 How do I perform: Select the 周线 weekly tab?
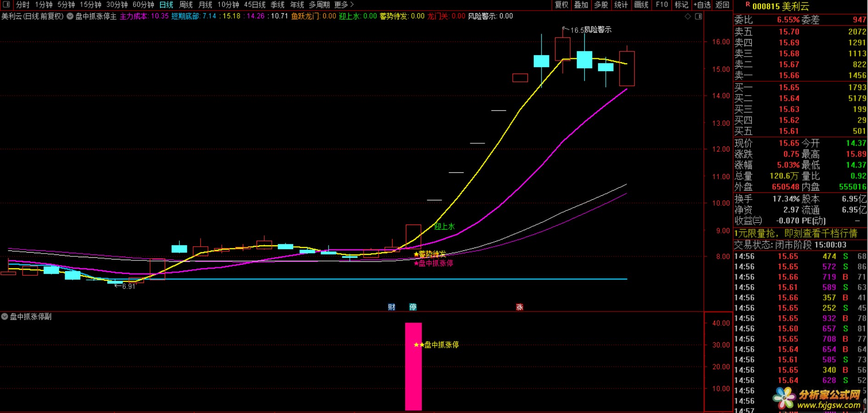pyautogui.click(x=186, y=5)
